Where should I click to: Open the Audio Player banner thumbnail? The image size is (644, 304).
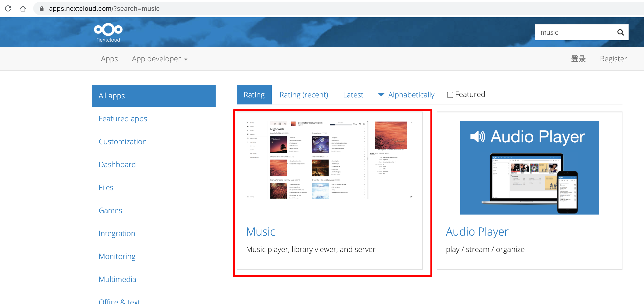tap(529, 167)
